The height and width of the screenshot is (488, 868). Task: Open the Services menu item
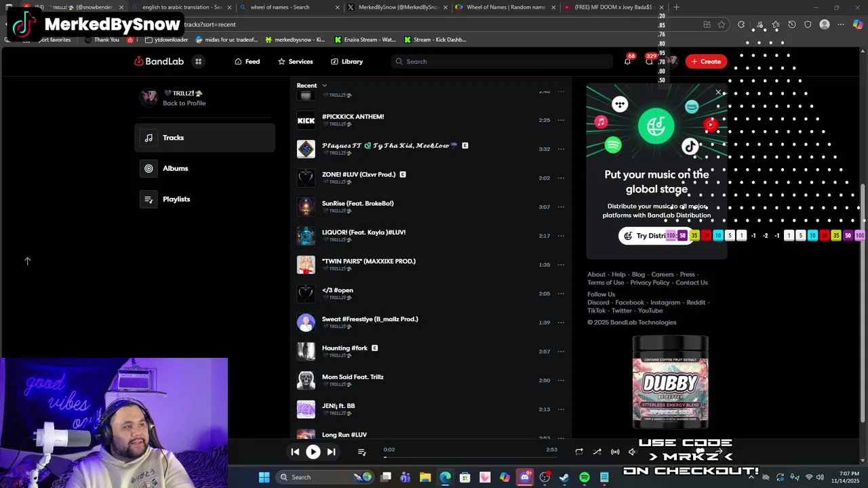(296, 61)
